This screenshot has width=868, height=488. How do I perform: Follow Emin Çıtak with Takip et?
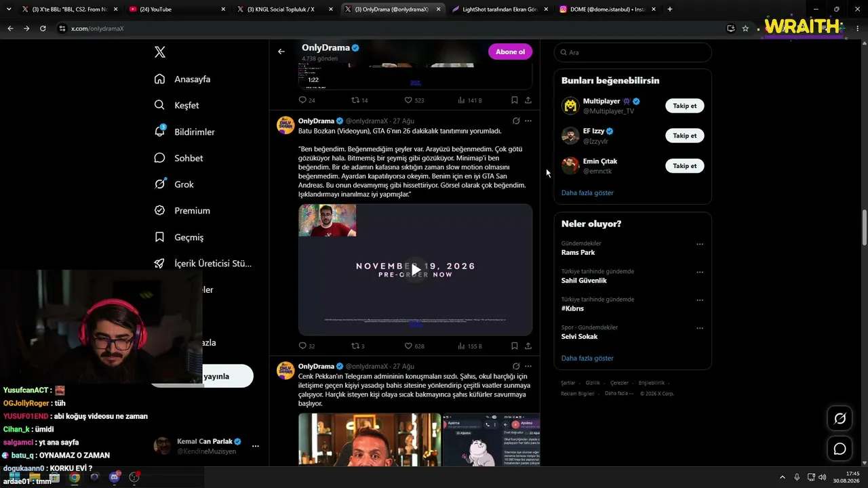pyautogui.click(x=685, y=166)
